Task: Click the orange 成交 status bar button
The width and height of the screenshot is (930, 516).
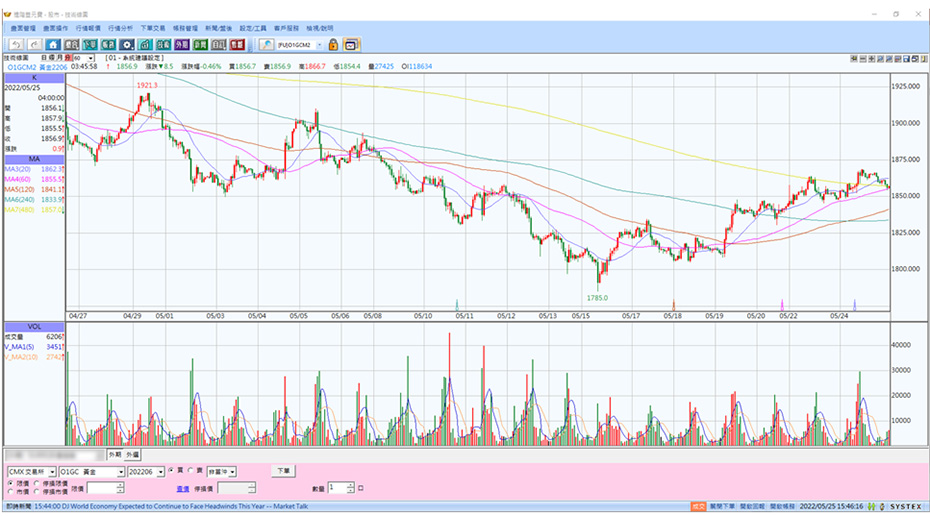Action: (x=699, y=507)
